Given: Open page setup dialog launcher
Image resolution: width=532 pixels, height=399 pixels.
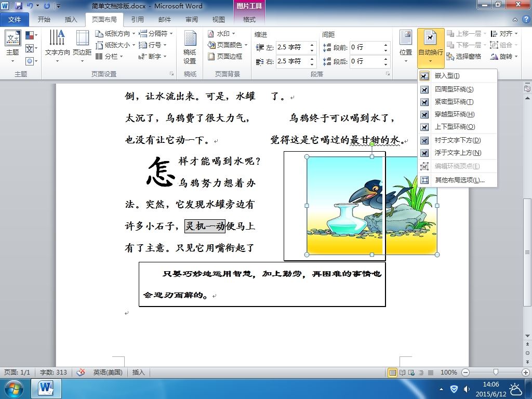Looking at the screenshot, I should click(171, 74).
